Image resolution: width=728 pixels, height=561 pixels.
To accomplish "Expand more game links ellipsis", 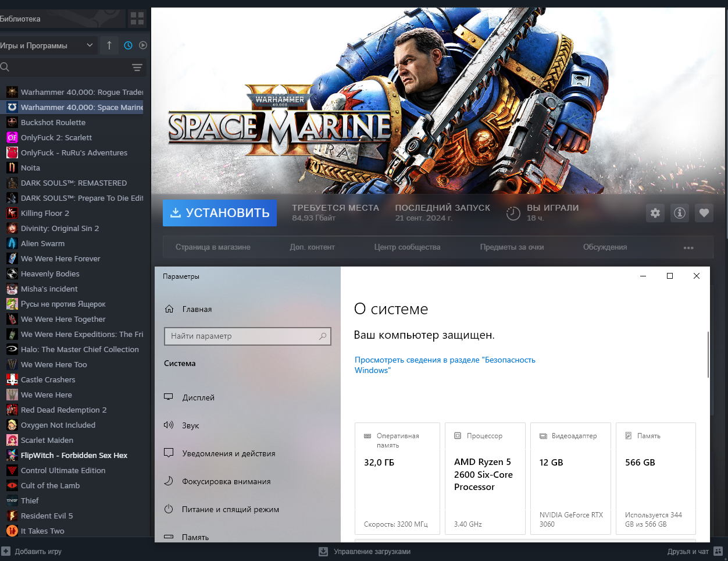I will click(x=688, y=248).
